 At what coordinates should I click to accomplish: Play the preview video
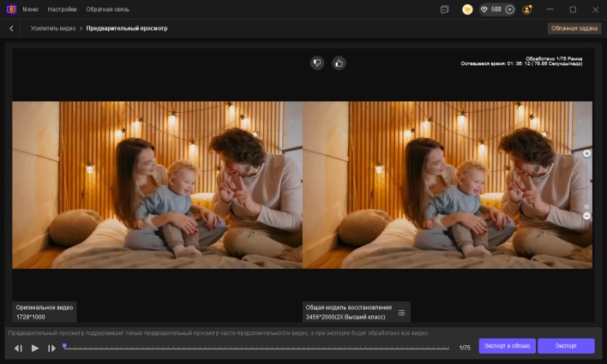[35, 348]
